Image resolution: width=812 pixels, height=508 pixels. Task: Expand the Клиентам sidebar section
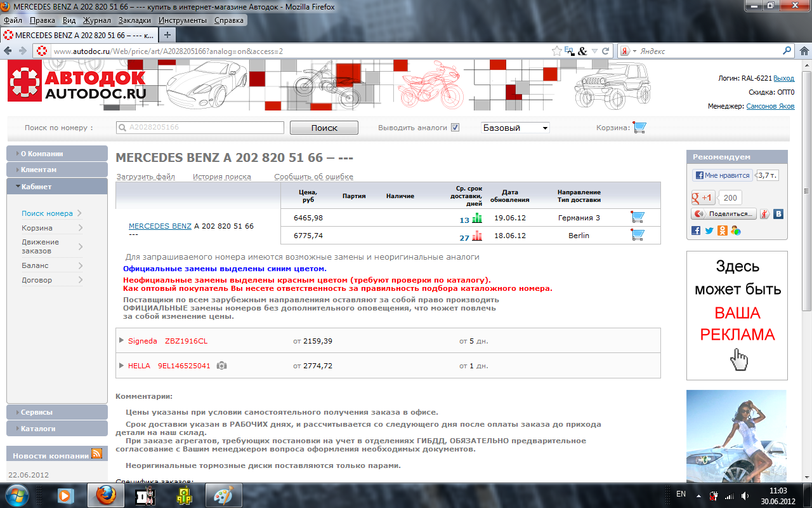pyautogui.click(x=57, y=170)
